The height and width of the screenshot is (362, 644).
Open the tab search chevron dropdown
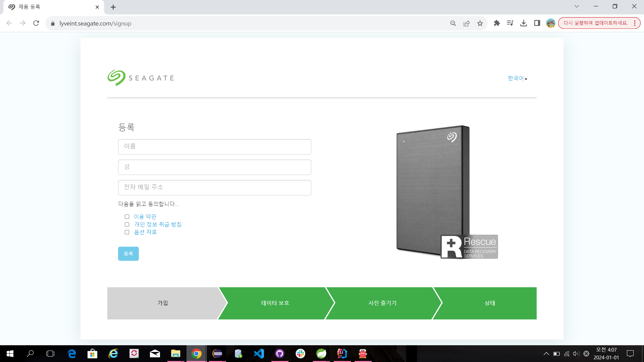point(577,6)
